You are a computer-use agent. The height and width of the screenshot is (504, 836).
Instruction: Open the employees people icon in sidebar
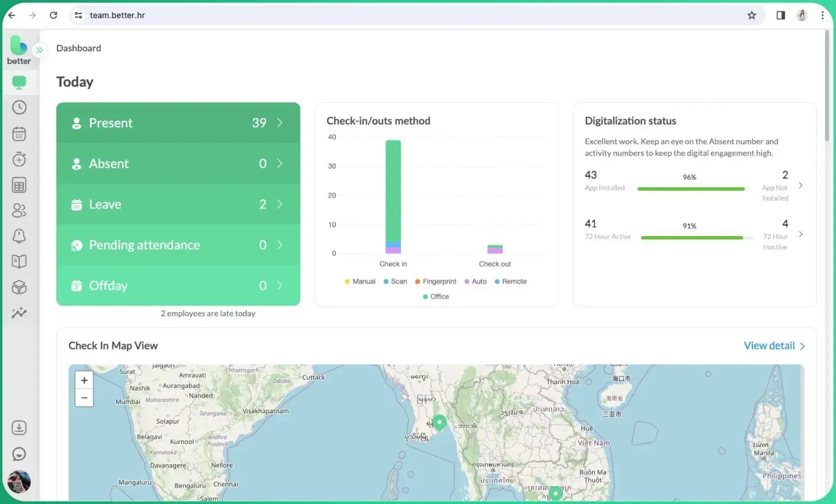click(19, 210)
